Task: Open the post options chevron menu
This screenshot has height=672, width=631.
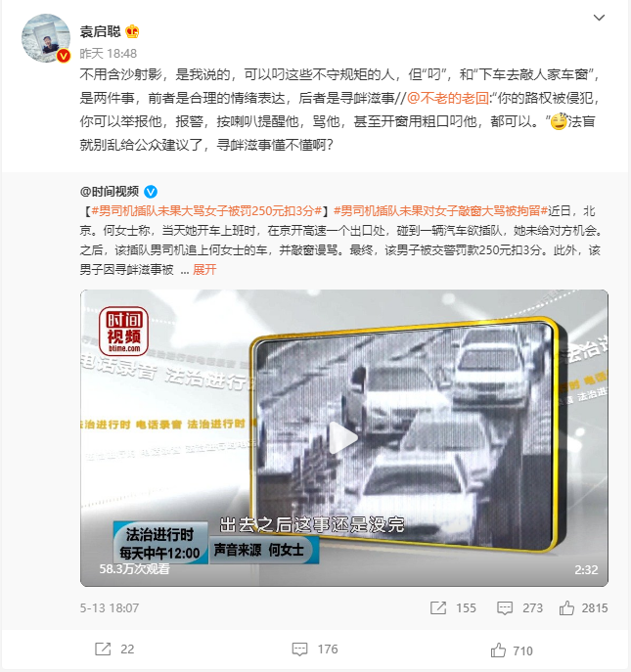Action: click(599, 18)
